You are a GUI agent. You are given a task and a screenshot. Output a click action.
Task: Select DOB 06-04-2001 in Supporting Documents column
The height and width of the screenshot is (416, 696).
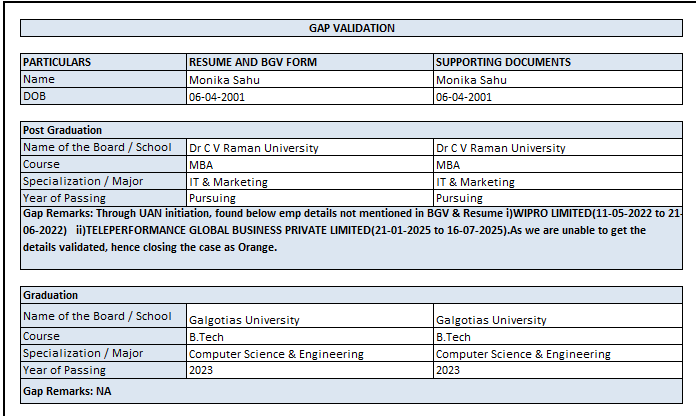464,97
